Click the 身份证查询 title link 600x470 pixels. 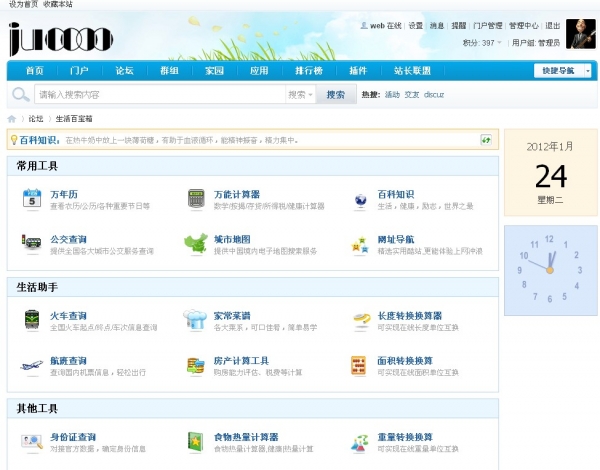click(73, 437)
